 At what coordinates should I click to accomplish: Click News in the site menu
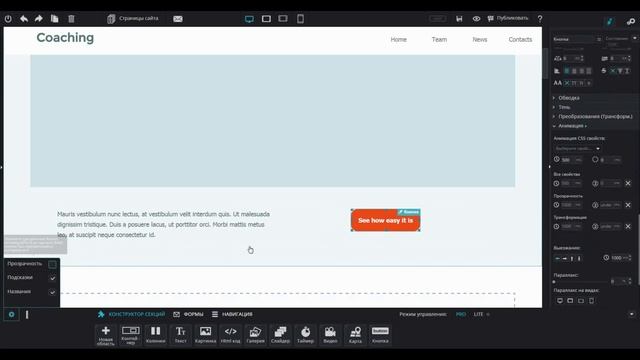coord(480,40)
